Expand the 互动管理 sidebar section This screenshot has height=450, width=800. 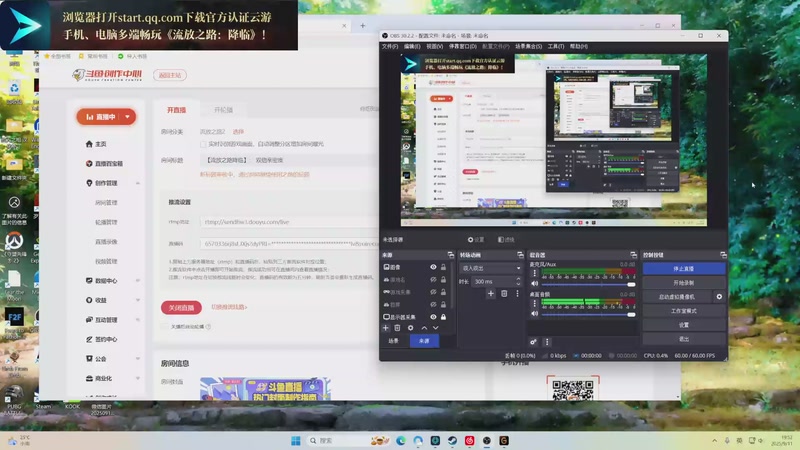coord(138,320)
